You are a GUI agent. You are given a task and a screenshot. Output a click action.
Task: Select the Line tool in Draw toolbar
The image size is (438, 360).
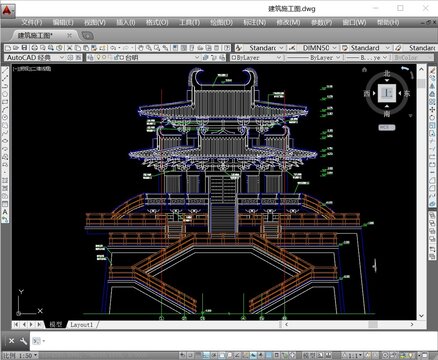pos(5,71)
